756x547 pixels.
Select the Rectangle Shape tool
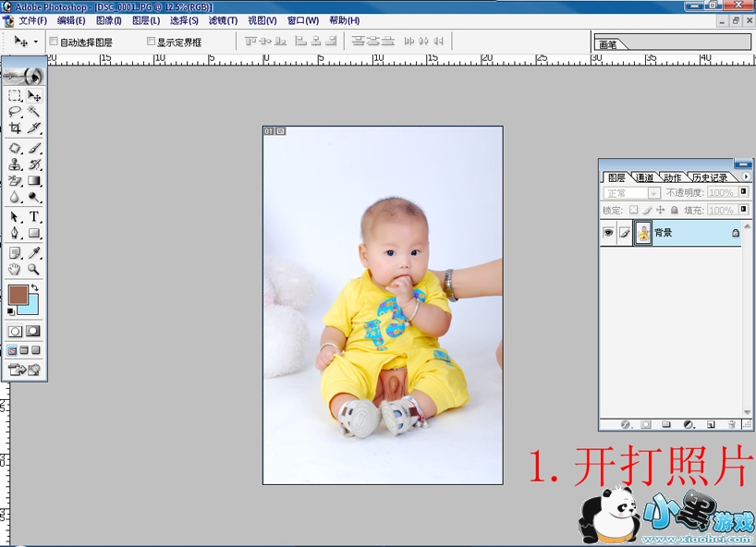pyautogui.click(x=34, y=233)
